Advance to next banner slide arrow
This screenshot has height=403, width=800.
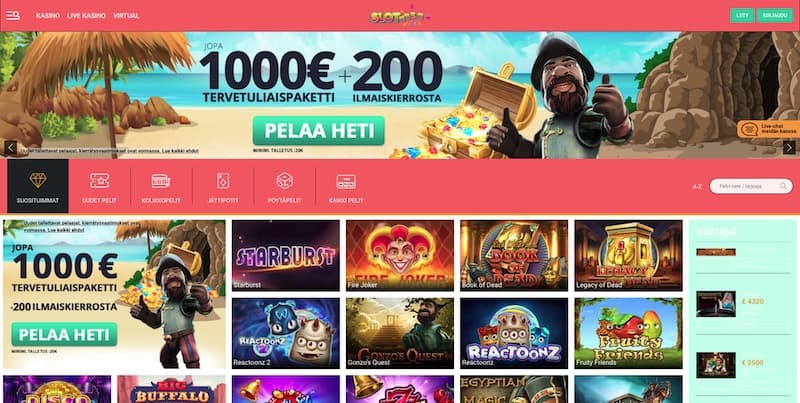[x=789, y=148]
